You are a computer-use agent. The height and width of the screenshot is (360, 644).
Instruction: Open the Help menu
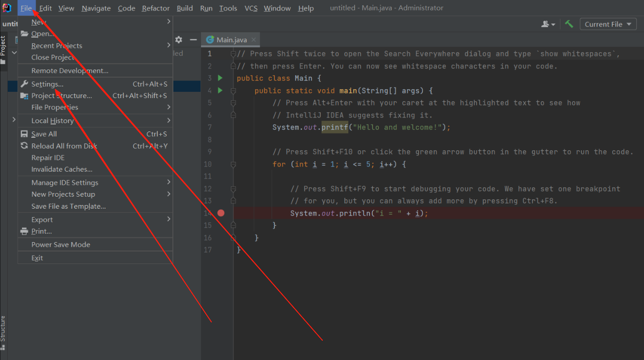tap(306, 8)
